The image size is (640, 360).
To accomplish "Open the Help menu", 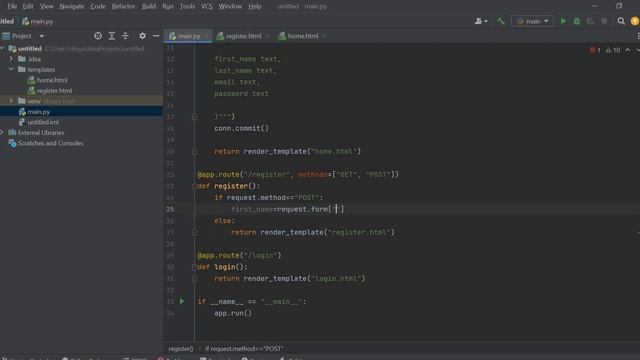I will [255, 6].
